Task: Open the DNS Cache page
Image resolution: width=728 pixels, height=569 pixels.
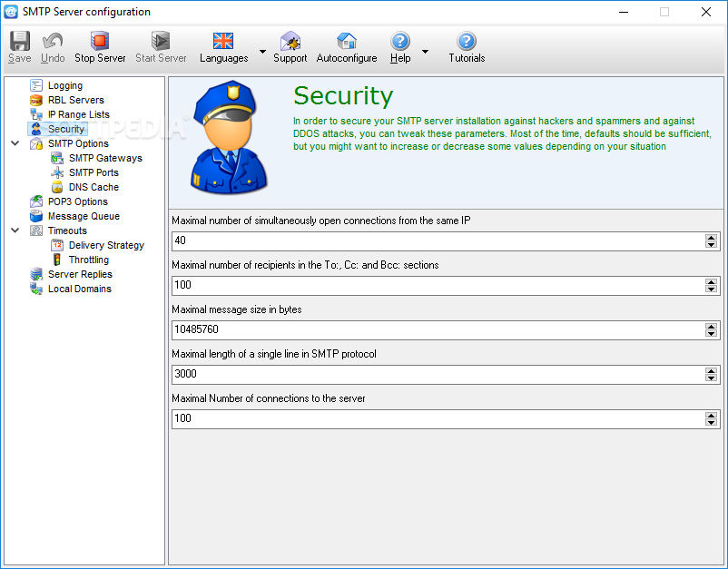Action: click(93, 187)
